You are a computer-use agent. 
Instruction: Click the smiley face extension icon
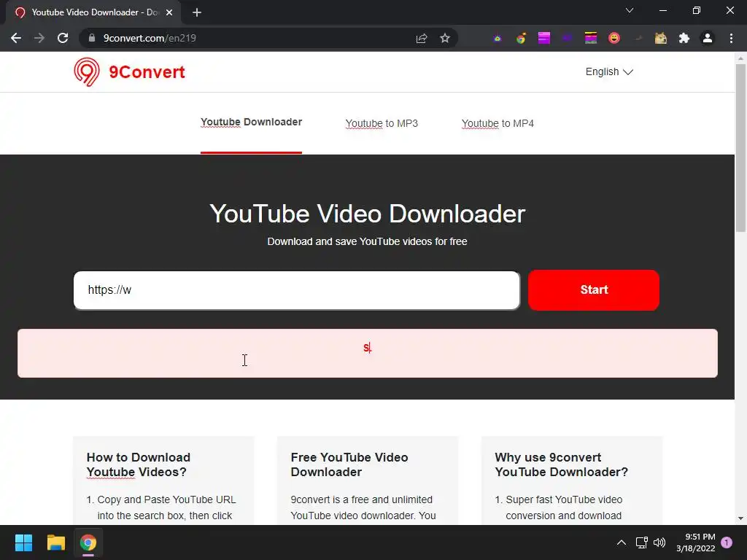[614, 38]
